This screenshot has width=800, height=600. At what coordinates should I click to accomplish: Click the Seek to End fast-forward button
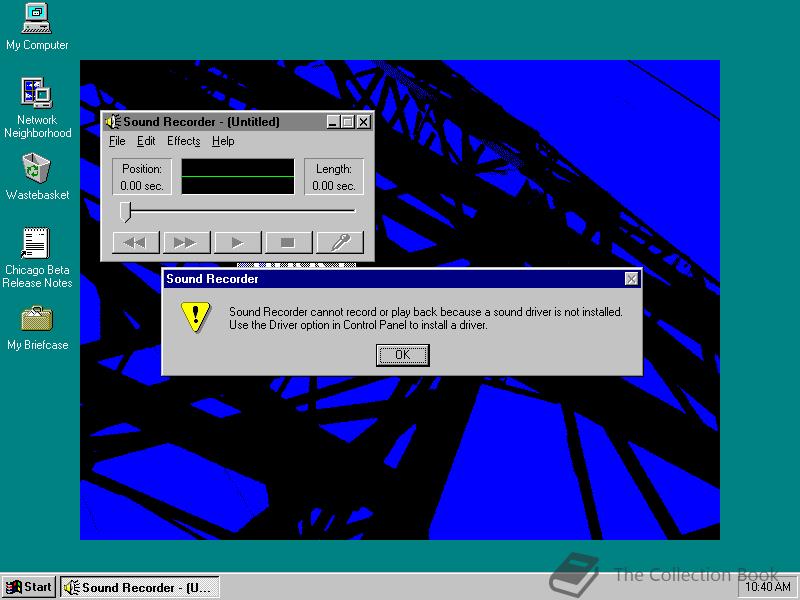[186, 242]
